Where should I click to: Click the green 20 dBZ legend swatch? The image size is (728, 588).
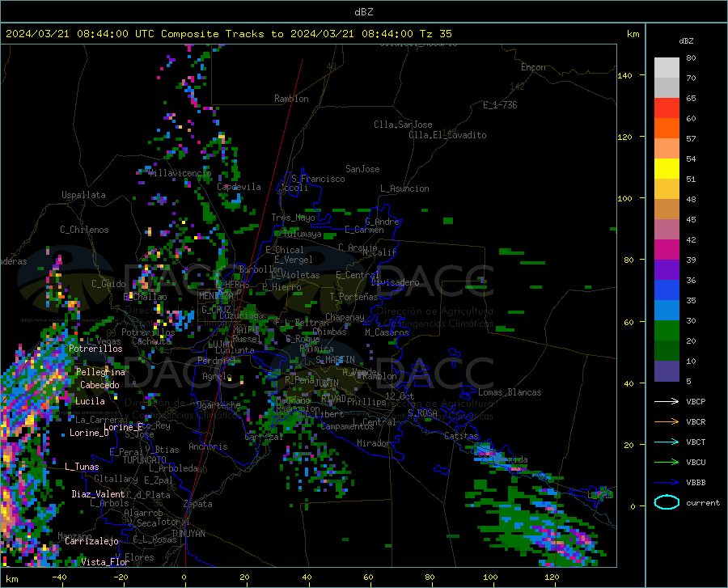coord(667,331)
